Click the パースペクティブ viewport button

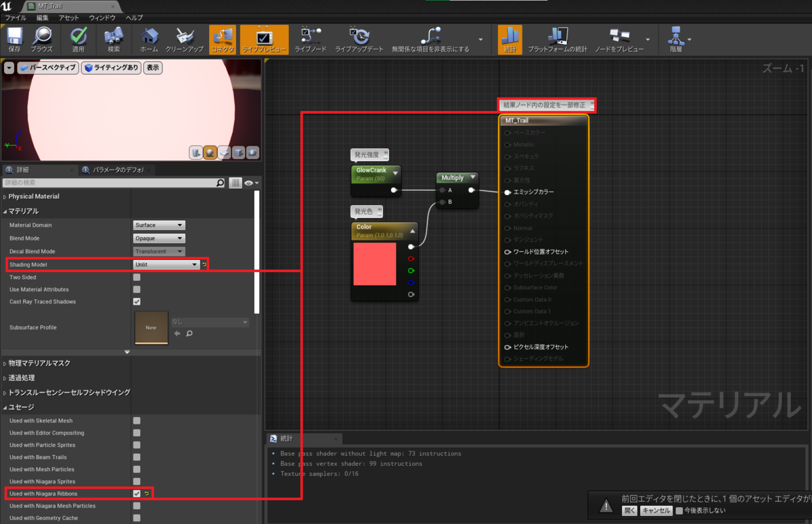tap(47, 68)
